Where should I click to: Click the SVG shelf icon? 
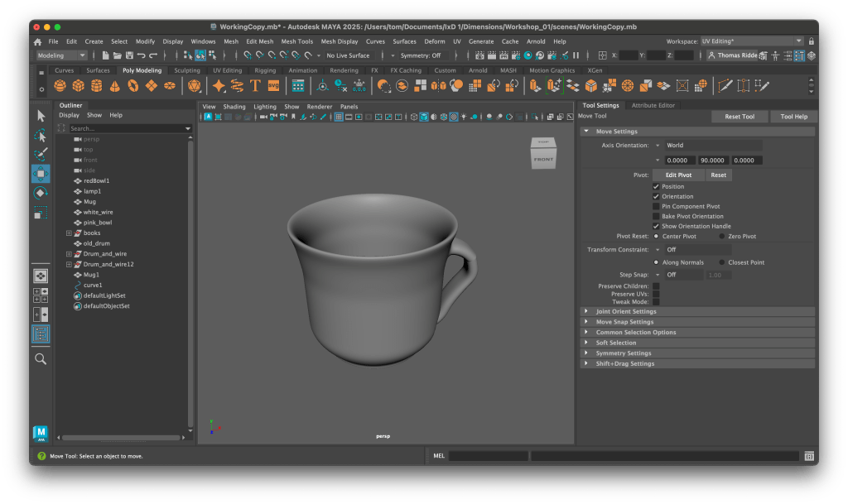273,86
